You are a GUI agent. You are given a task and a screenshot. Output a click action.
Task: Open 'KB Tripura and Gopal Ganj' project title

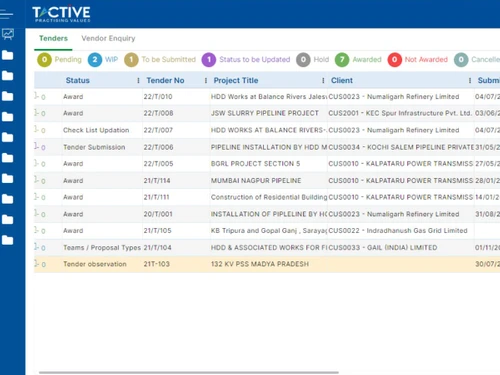point(269,231)
